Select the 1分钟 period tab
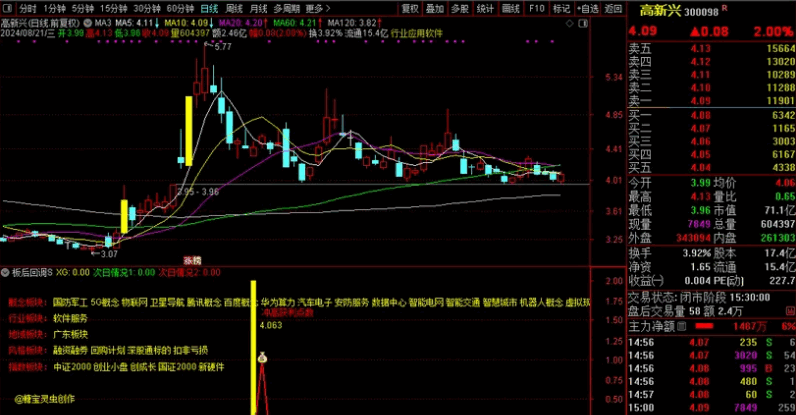Viewport: 796px width, 415px height. click(x=54, y=9)
